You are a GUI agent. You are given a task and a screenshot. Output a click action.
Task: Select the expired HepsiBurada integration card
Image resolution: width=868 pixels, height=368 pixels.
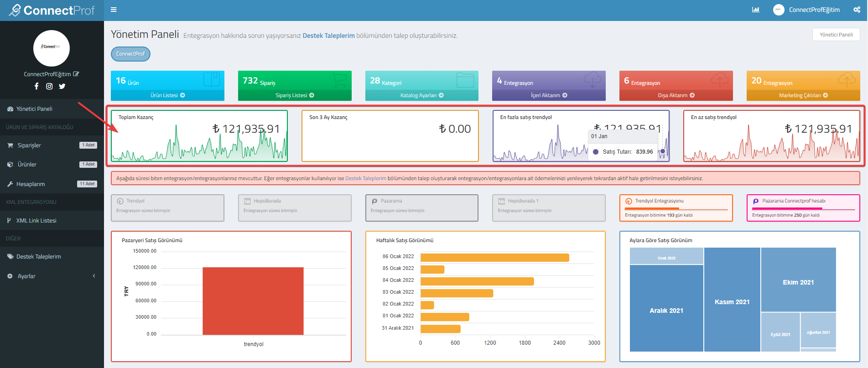pyautogui.click(x=295, y=208)
